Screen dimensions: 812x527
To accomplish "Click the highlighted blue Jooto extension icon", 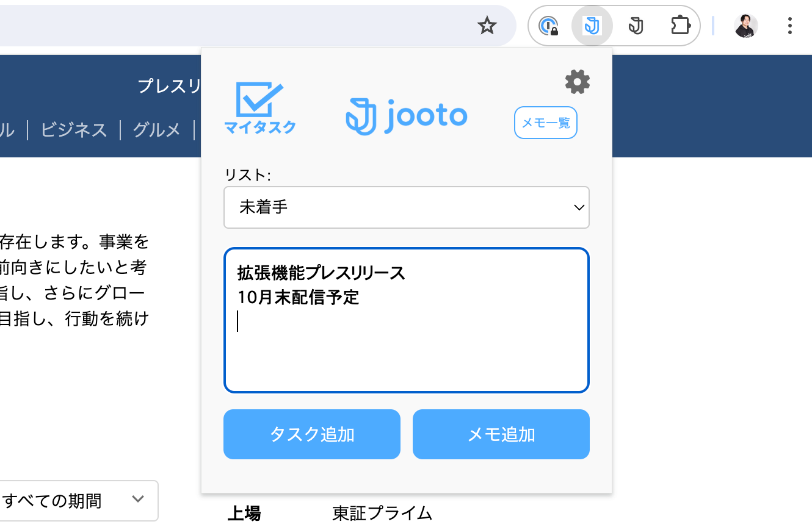I will [x=591, y=26].
